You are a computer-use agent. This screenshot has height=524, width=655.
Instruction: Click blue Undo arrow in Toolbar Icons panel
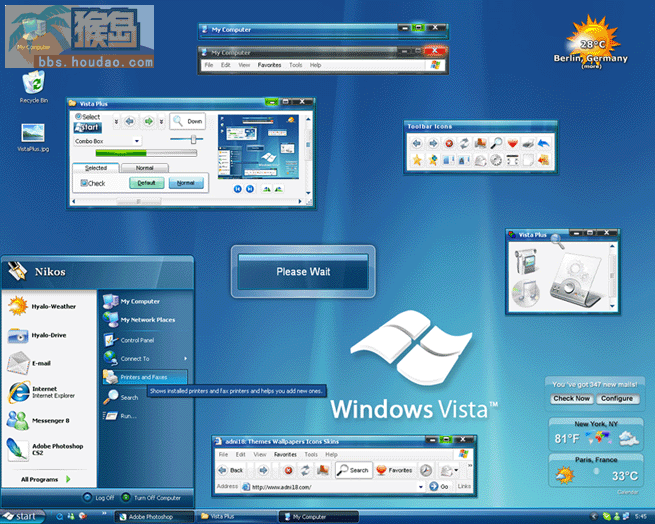pyautogui.click(x=543, y=143)
